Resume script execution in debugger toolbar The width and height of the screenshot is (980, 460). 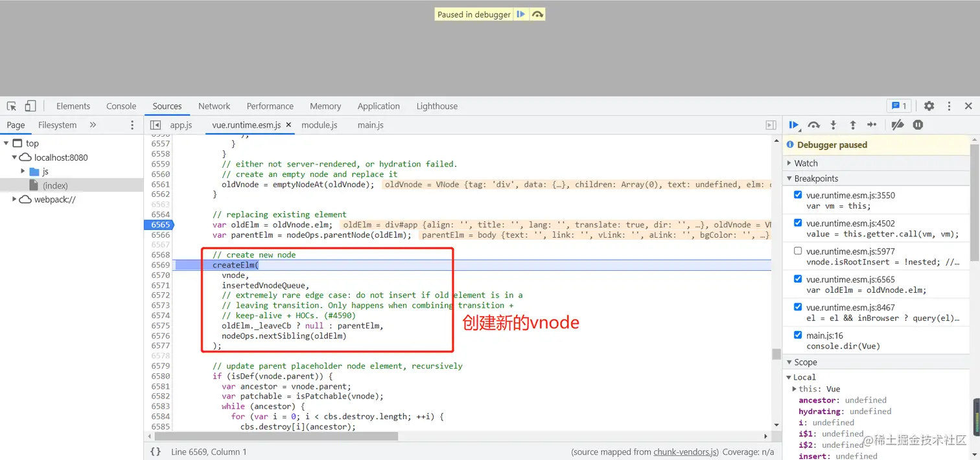tap(794, 125)
